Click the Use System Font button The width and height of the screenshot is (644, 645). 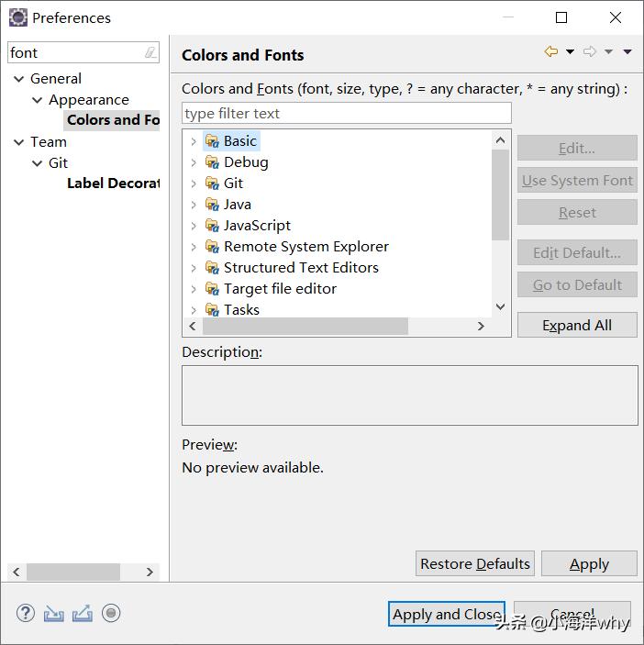click(577, 180)
